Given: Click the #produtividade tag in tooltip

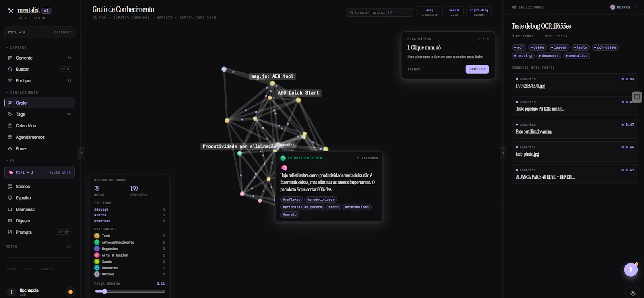Looking at the screenshot, I should (321, 199).
